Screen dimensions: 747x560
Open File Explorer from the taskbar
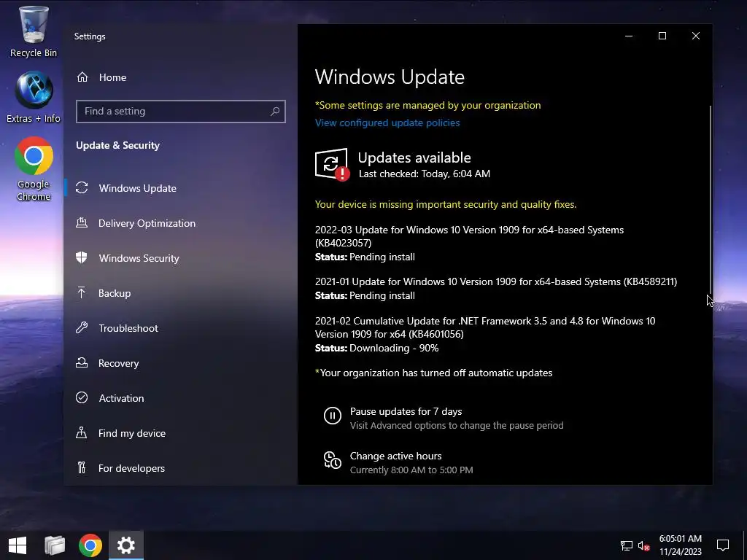[54, 545]
